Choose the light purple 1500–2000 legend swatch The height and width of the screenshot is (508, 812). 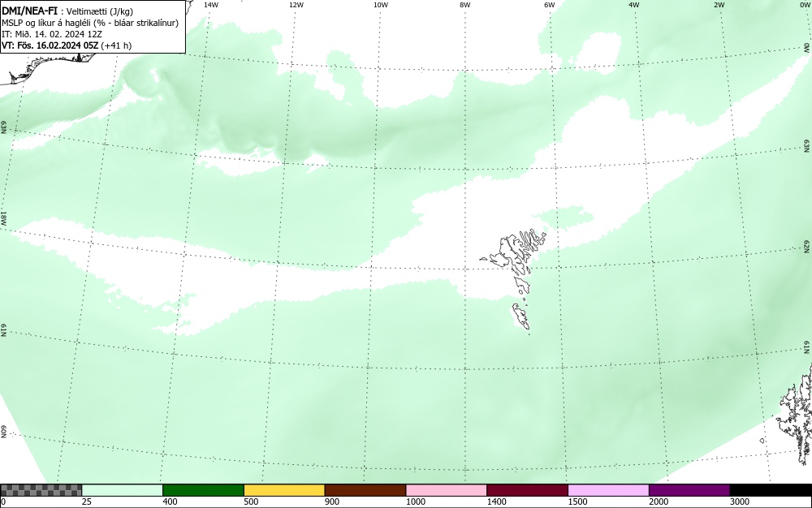coord(608,490)
